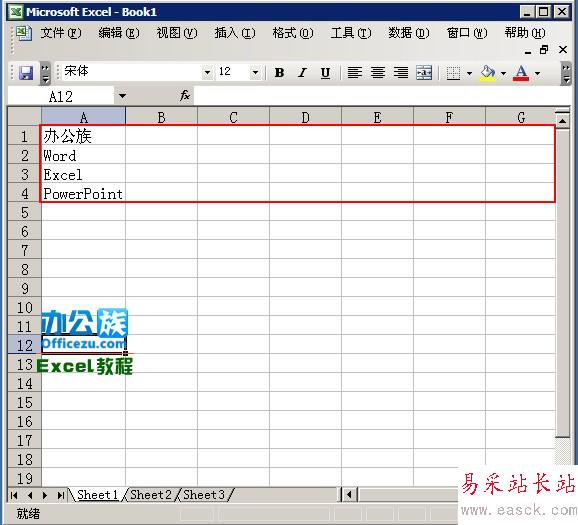Select row 5 header
Image resolution: width=578 pixels, height=525 pixels.
tap(24, 212)
